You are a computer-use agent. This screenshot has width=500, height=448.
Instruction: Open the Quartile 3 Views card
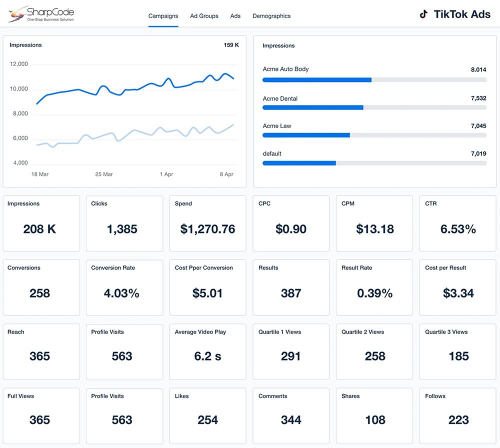[458, 351]
